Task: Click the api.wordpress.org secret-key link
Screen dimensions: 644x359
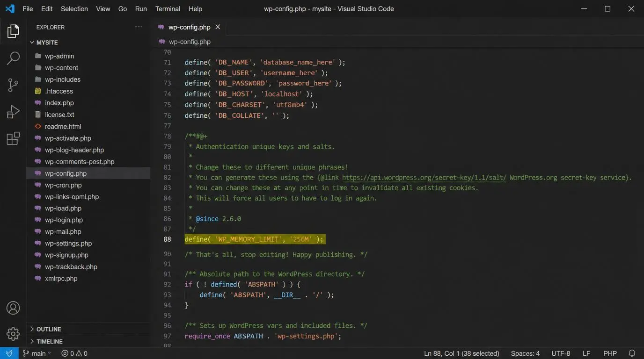Action: point(424,178)
